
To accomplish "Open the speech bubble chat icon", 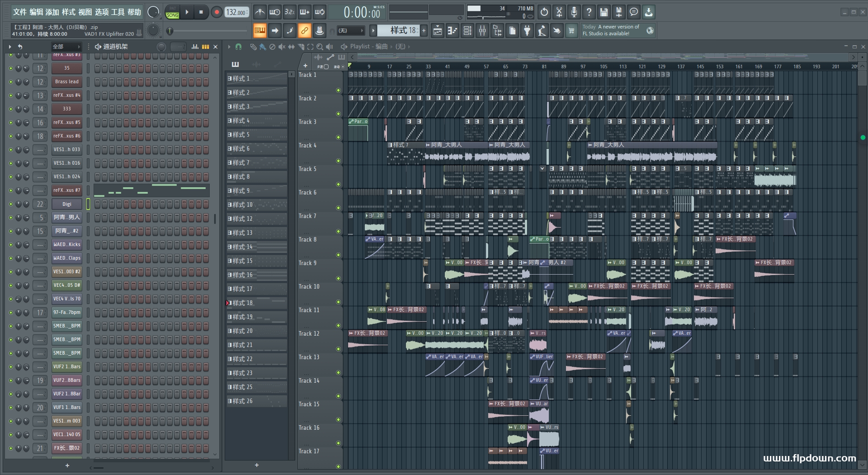I will [634, 12].
